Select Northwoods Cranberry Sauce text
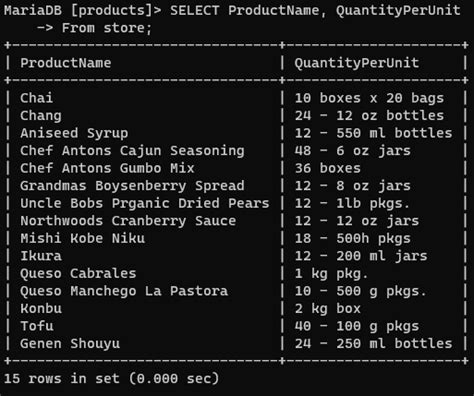Image resolution: width=474 pixels, height=396 pixels. (128, 221)
